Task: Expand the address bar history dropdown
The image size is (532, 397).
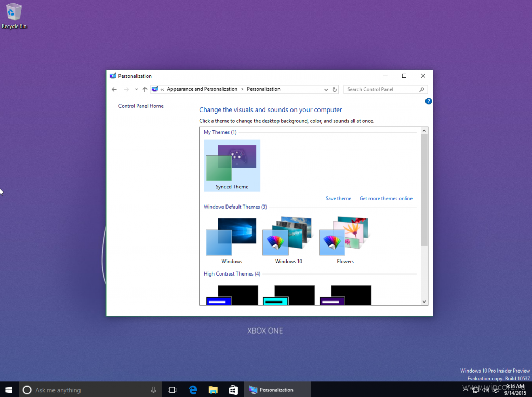Action: [x=326, y=89]
